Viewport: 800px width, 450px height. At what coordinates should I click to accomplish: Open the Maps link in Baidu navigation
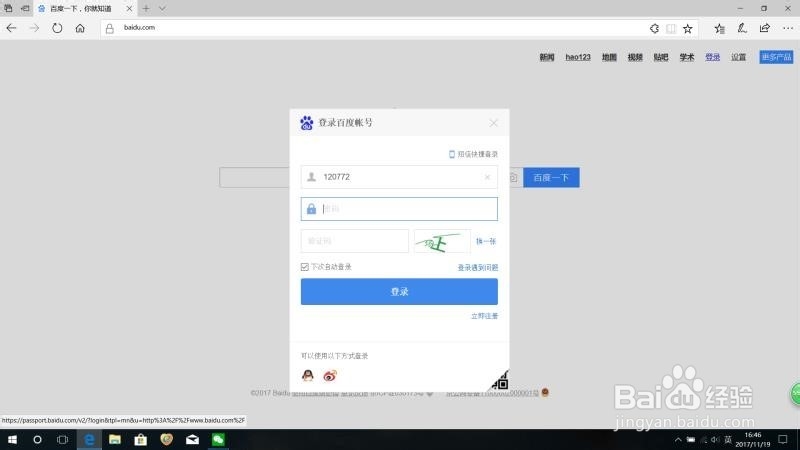pos(609,57)
